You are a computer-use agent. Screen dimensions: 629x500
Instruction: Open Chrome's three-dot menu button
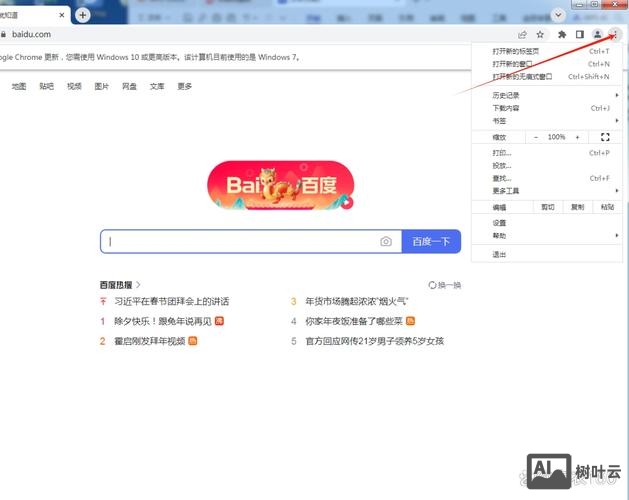pos(615,35)
